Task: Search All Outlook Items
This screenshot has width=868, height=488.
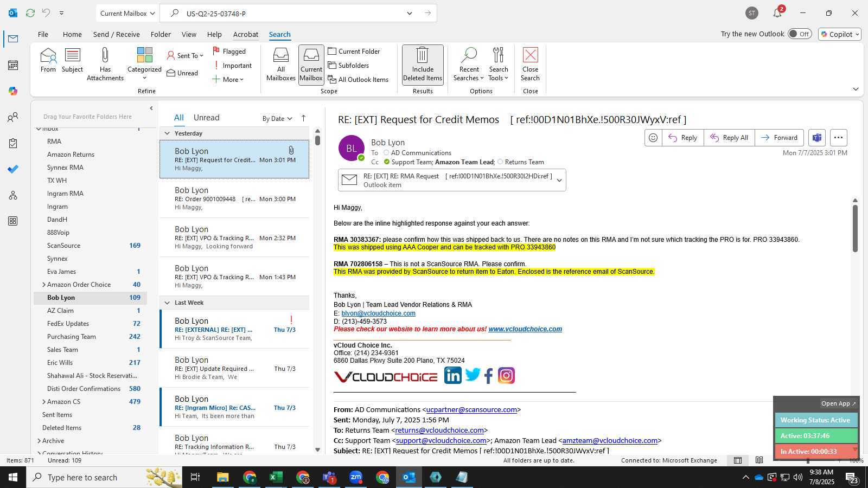Action: click(x=358, y=80)
